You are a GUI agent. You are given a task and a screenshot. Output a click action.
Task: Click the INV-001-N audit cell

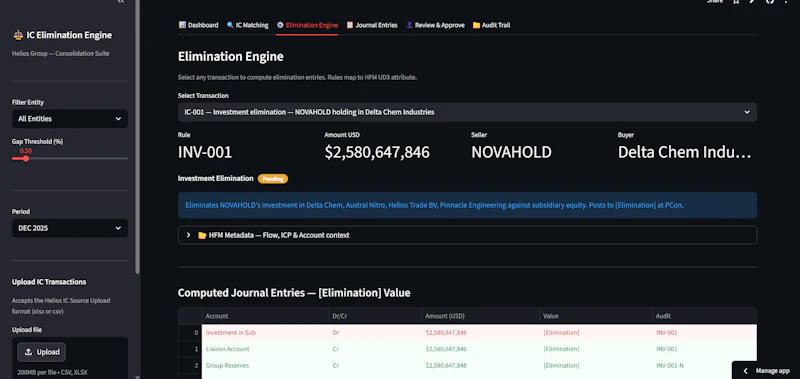(x=705, y=366)
